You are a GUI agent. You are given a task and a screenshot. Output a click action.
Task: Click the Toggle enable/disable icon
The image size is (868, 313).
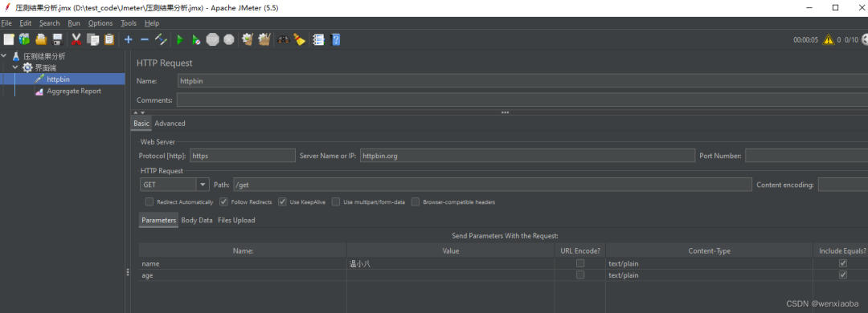161,39
